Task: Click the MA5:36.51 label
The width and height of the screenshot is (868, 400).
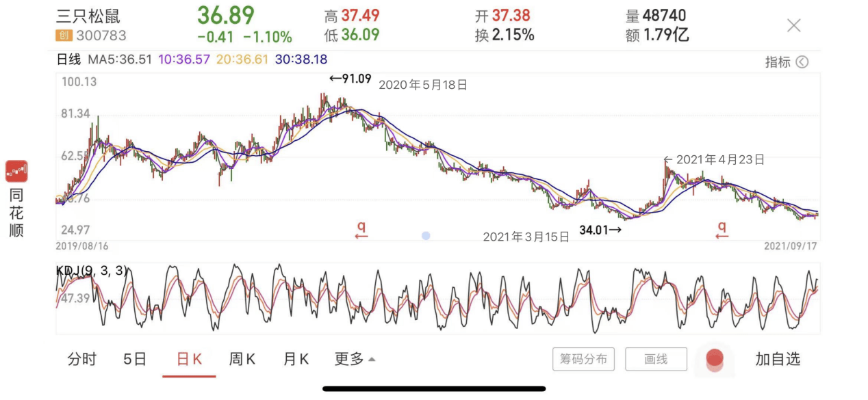Action: pos(120,59)
